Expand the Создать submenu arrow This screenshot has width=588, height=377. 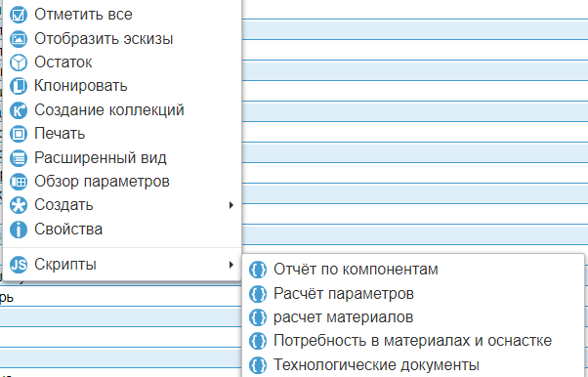coord(231,205)
